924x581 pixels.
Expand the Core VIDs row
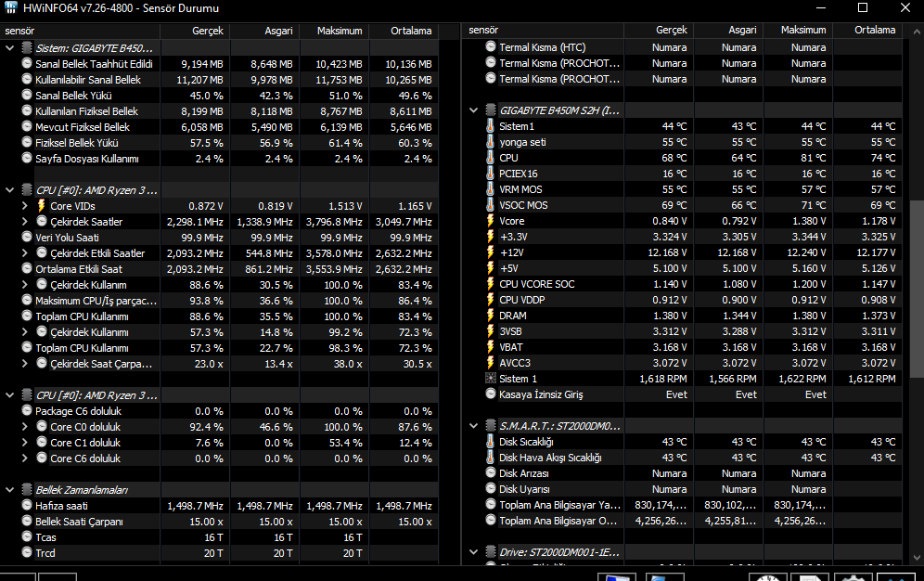point(25,206)
